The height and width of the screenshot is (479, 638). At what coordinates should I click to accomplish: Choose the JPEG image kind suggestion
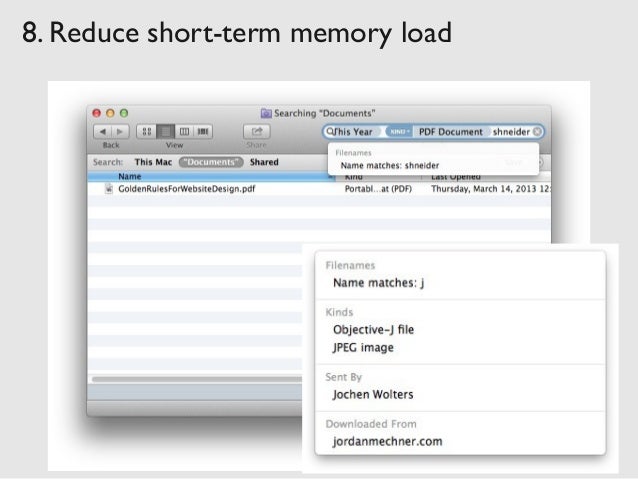pyautogui.click(x=460, y=348)
